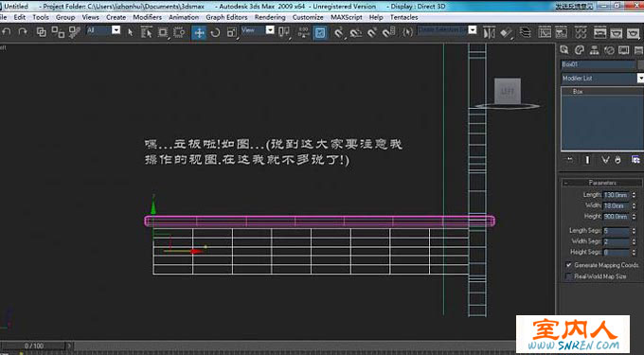This screenshot has height=355, width=644.
Task: Open the Select by Name tool
Action: coord(146,32)
